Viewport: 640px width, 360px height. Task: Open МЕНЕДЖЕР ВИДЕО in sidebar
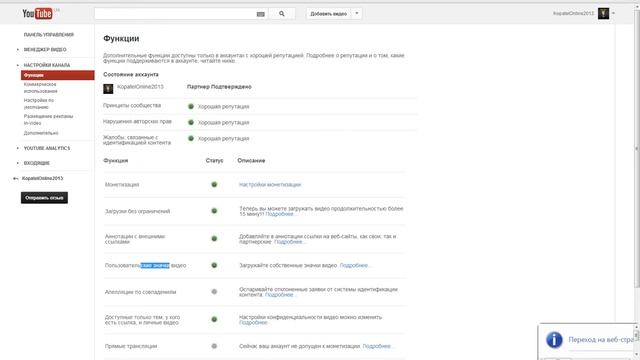[45, 49]
